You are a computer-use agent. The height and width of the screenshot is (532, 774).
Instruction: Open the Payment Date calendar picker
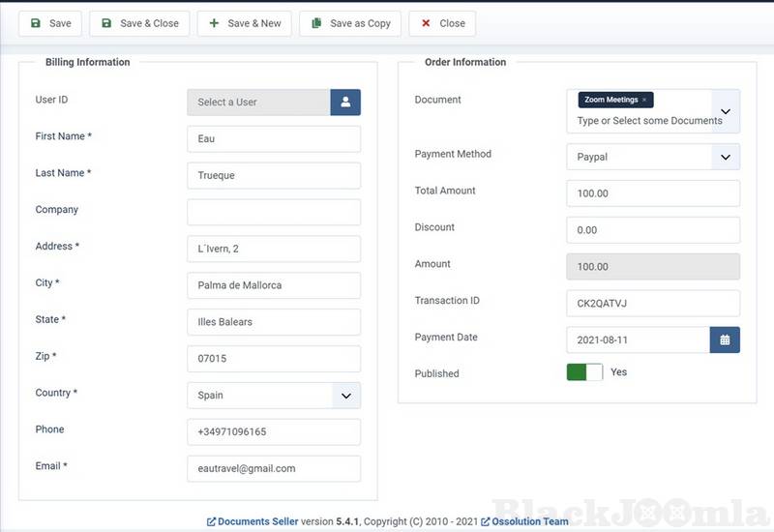tap(725, 340)
